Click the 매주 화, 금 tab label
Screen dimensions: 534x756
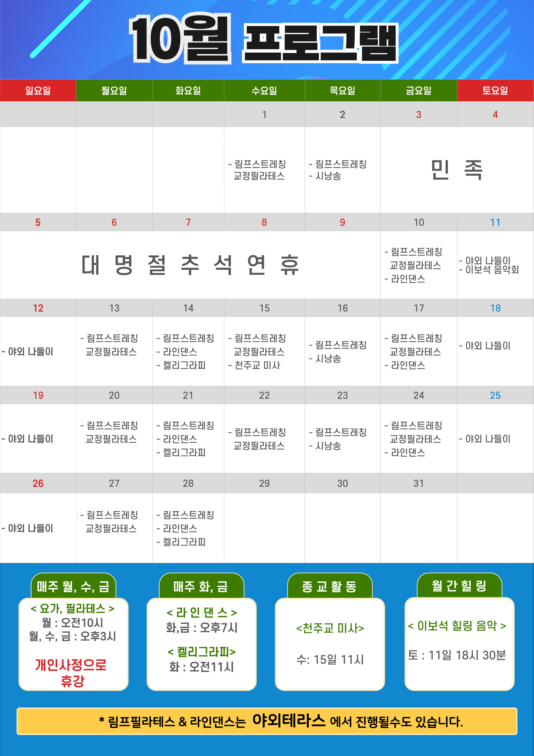pos(201,586)
